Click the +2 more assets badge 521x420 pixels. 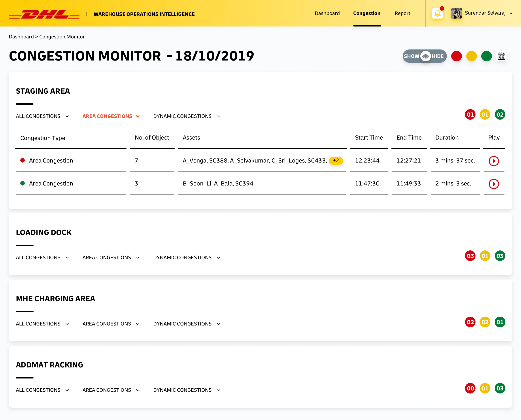point(336,160)
